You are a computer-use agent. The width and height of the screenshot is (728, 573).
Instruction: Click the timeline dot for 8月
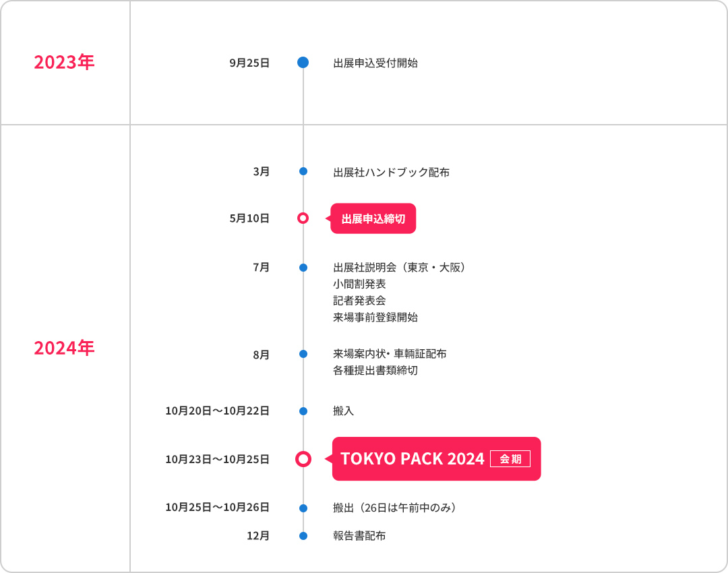coord(303,354)
